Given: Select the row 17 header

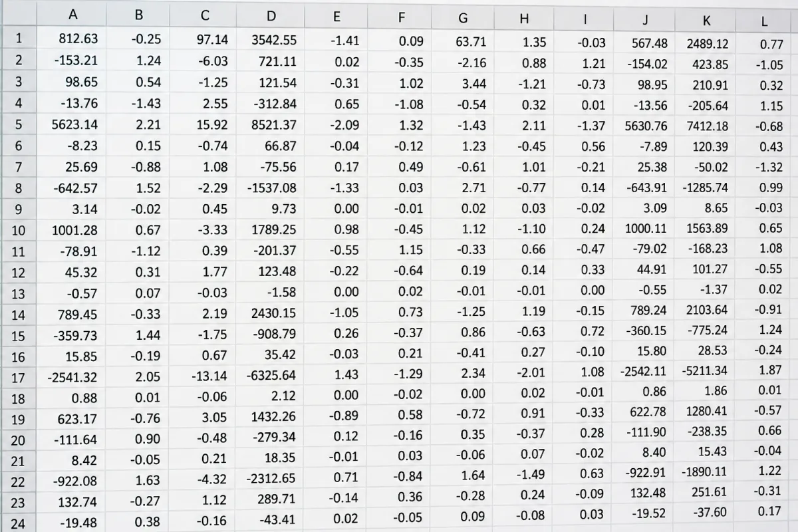Looking at the screenshot, I should click(x=19, y=377).
